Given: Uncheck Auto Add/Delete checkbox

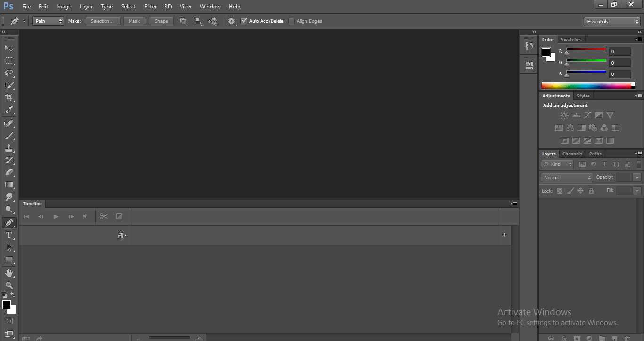Looking at the screenshot, I should (244, 21).
